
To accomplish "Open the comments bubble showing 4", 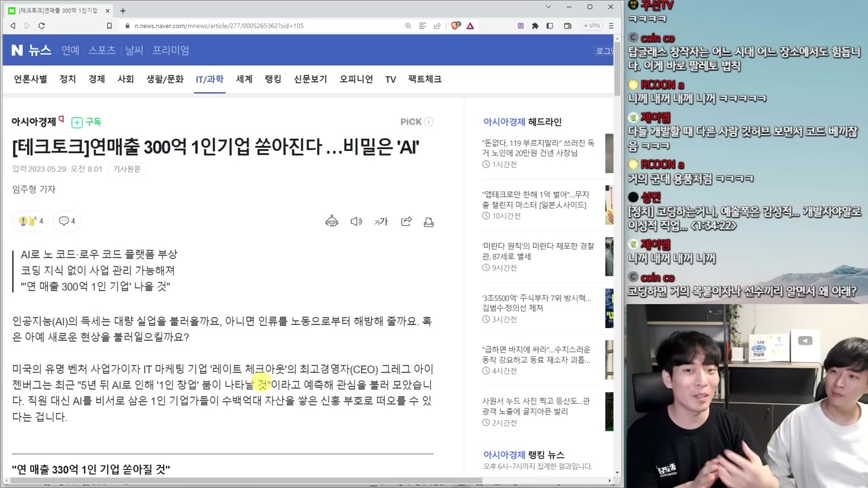I will pyautogui.click(x=67, y=221).
